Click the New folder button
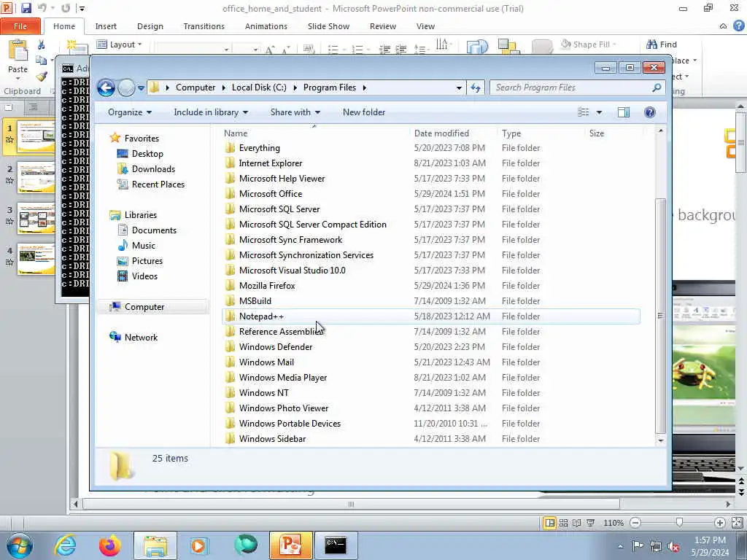 [x=364, y=112]
